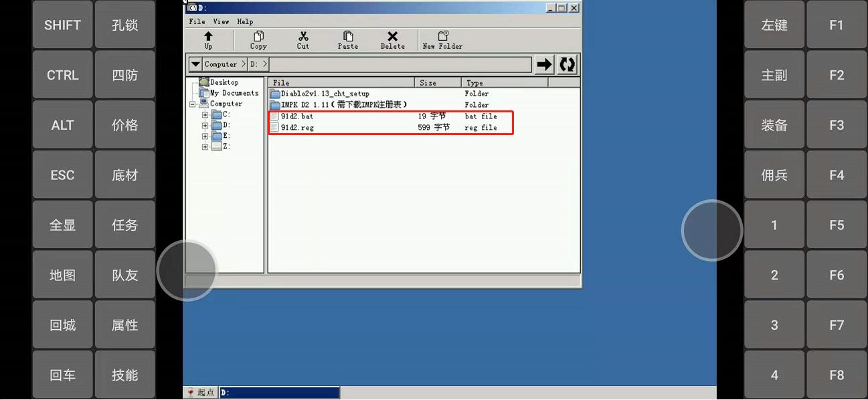Tap the 回车 overlay key
Image resolution: width=868 pixels, height=400 pixels.
click(62, 375)
